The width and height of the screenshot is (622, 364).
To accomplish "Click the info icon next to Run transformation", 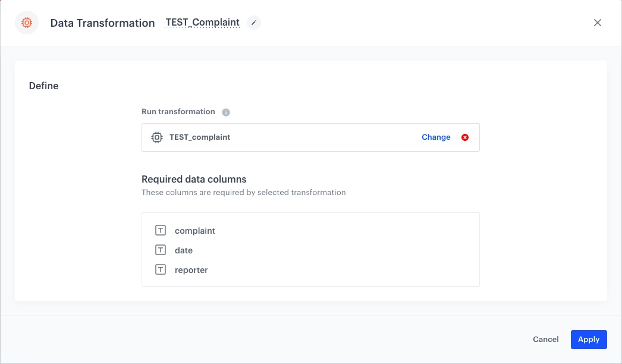I will [x=227, y=112].
